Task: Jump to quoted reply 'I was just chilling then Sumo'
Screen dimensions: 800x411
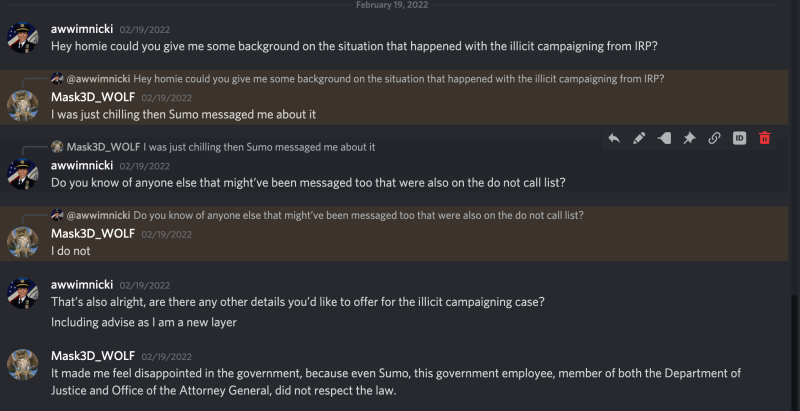Action: pyautogui.click(x=259, y=147)
